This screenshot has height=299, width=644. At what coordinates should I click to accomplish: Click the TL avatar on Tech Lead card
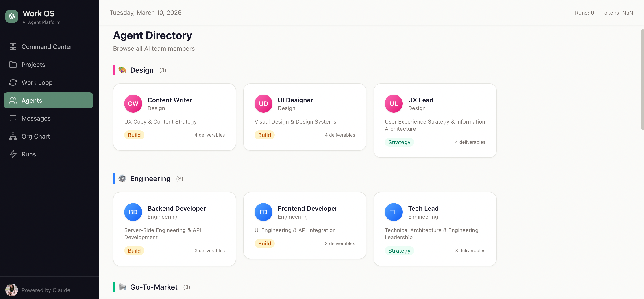tap(394, 212)
